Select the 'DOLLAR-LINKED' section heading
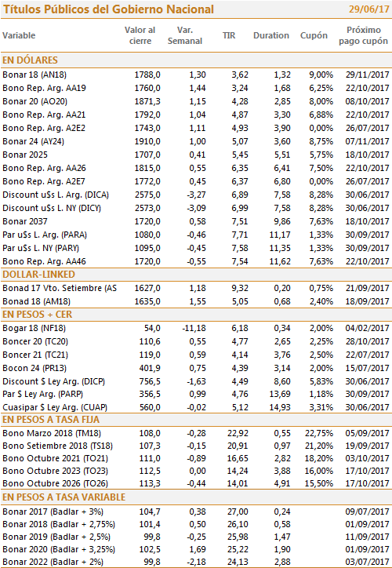Screen dimensions: 392x568 tap(38, 275)
